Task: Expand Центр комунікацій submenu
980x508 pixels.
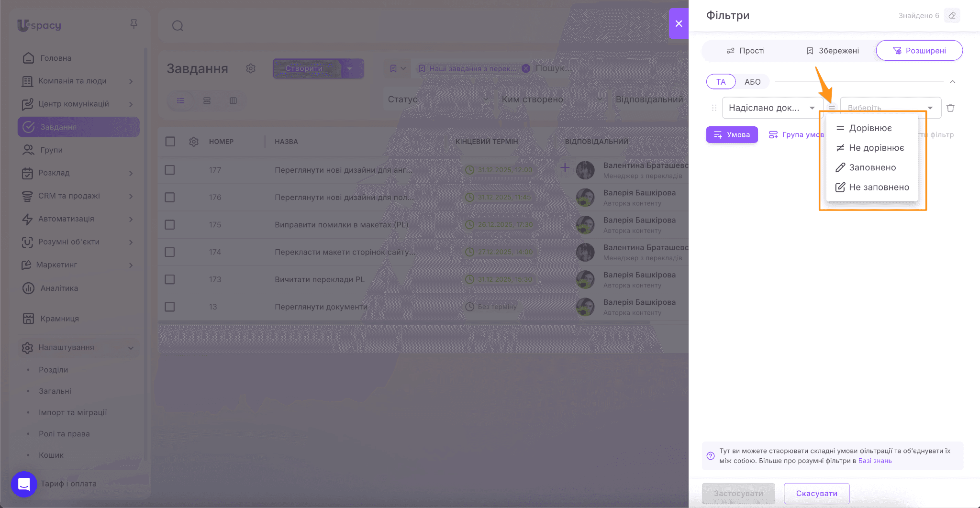Action: [x=131, y=104]
